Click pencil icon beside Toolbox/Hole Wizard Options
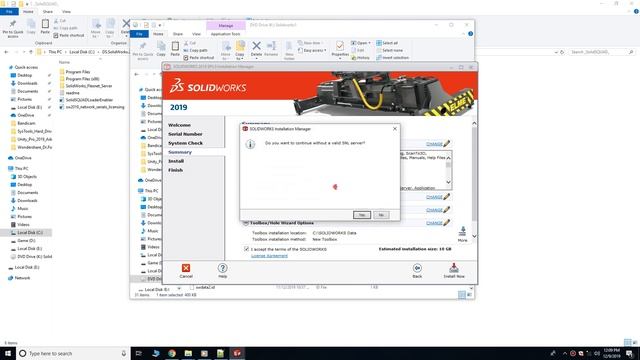 [447, 223]
